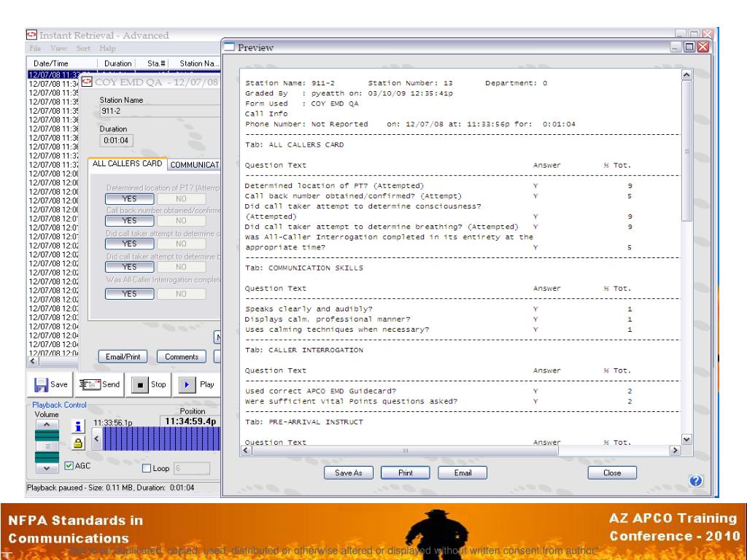The height and width of the screenshot is (560, 747).
Task: Open the File menu
Action: [35, 48]
